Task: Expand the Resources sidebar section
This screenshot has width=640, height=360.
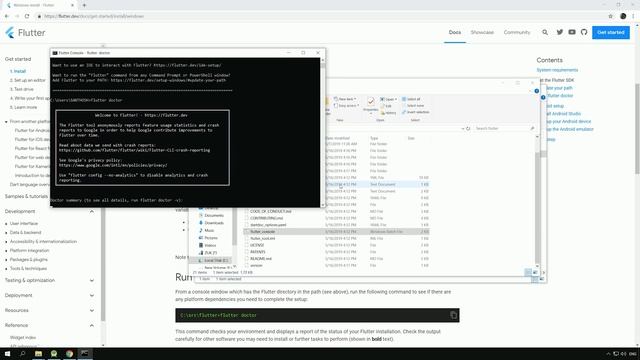Action: (x=91, y=310)
